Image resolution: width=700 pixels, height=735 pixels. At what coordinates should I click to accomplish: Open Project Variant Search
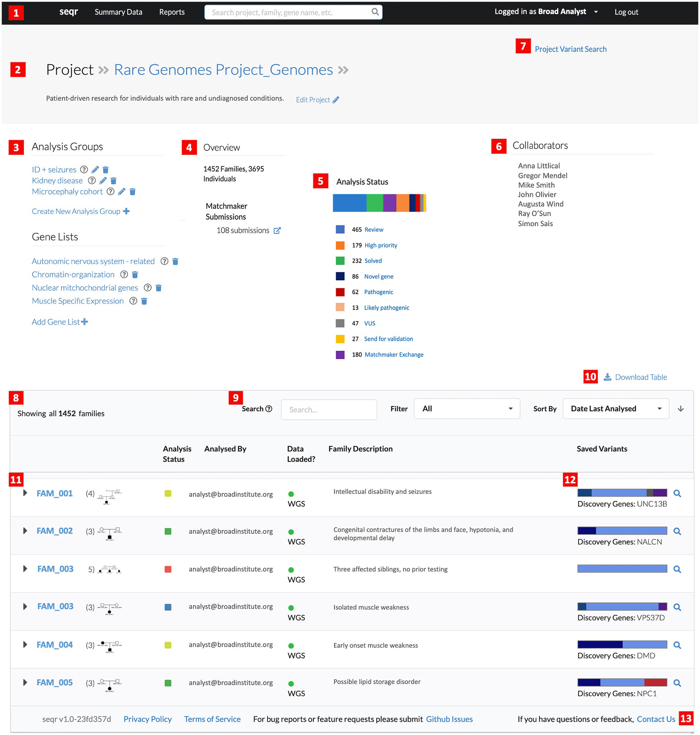[x=570, y=49]
